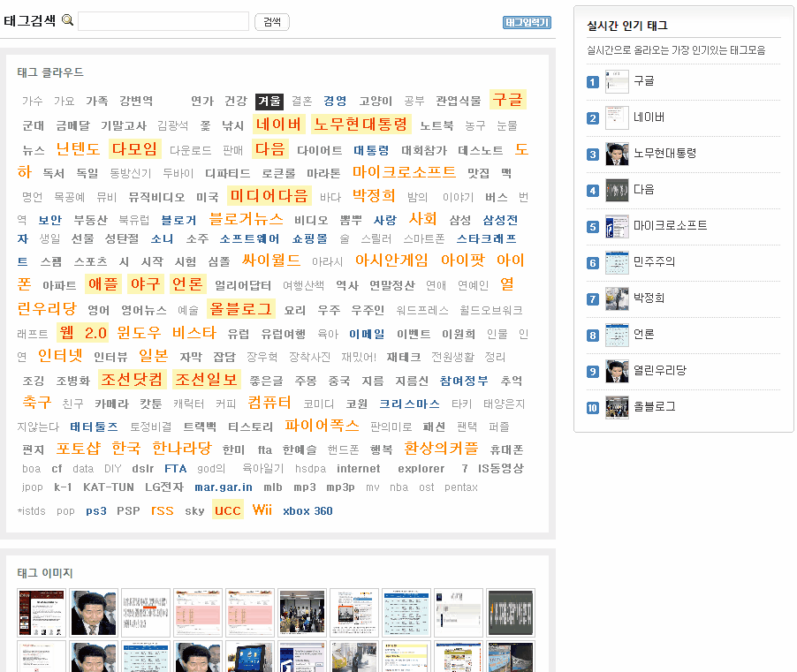Open the first 태그 이미지 thumbnail in the top row
The height and width of the screenshot is (672, 797).
(42, 613)
